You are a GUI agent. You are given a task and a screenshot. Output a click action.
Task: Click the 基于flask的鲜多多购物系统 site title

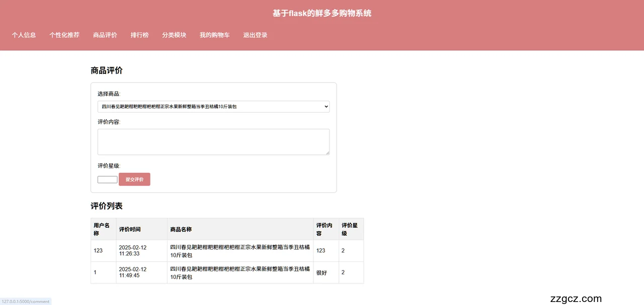pos(322,13)
